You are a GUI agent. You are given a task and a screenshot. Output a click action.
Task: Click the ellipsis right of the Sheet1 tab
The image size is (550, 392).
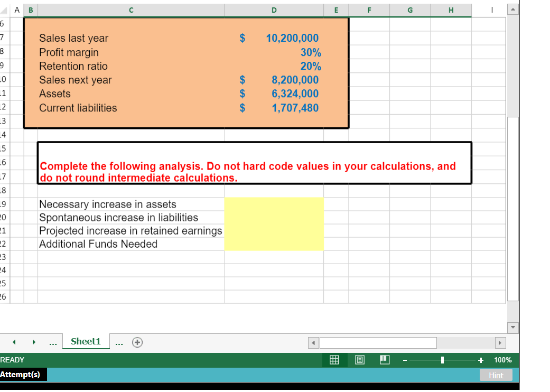coord(119,342)
